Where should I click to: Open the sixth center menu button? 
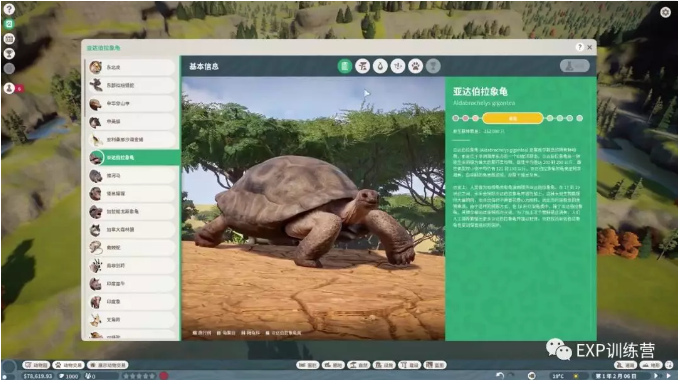[x=435, y=365]
